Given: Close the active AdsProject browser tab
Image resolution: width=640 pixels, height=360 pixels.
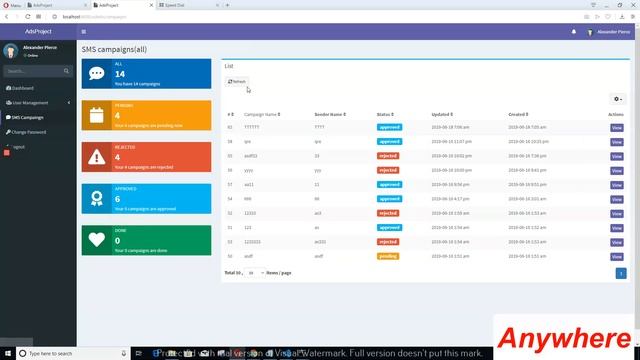Looking at the screenshot, I should coord(151,5).
